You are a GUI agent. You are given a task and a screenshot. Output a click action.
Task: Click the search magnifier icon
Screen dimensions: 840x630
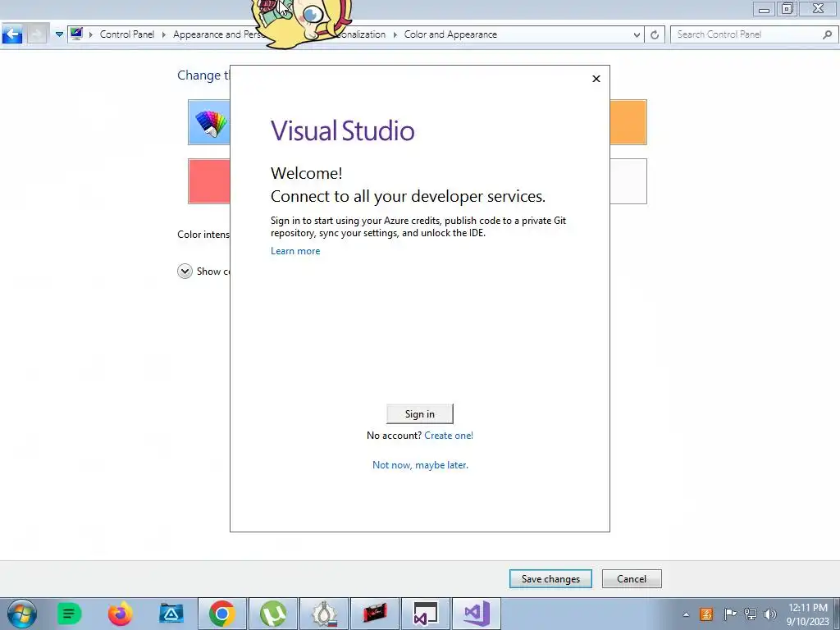pos(827,34)
